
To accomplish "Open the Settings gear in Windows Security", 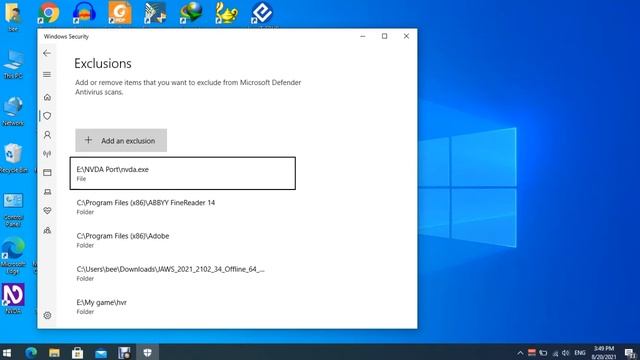I will [47, 315].
